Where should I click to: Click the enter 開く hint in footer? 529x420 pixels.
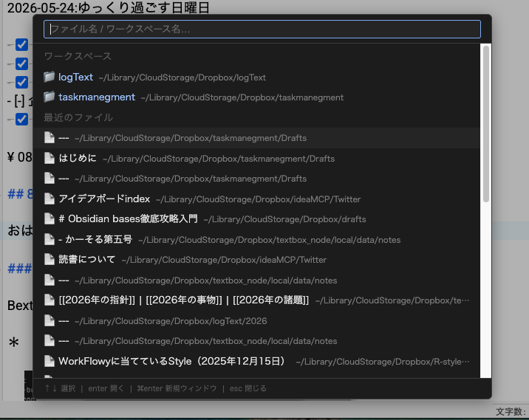pyautogui.click(x=106, y=388)
